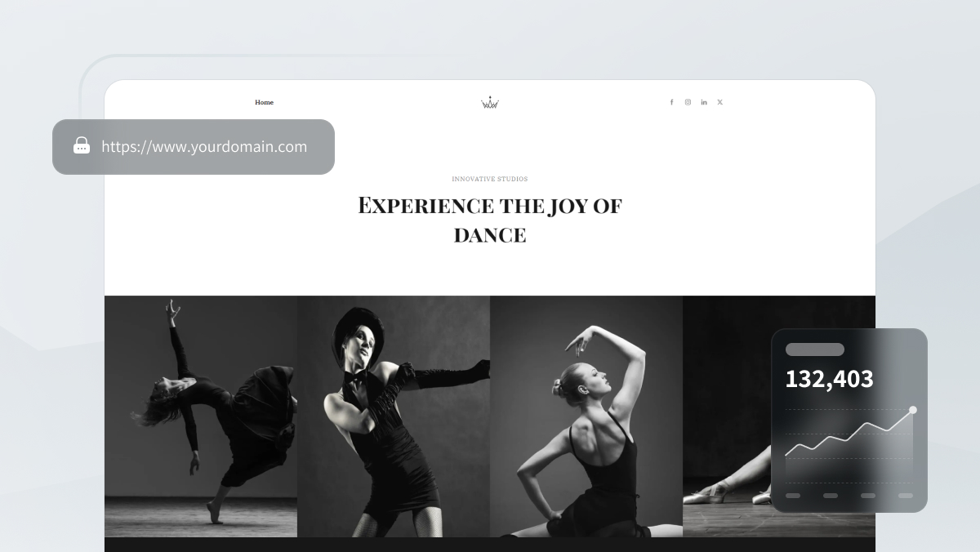Open the Instagram social icon

(x=688, y=102)
